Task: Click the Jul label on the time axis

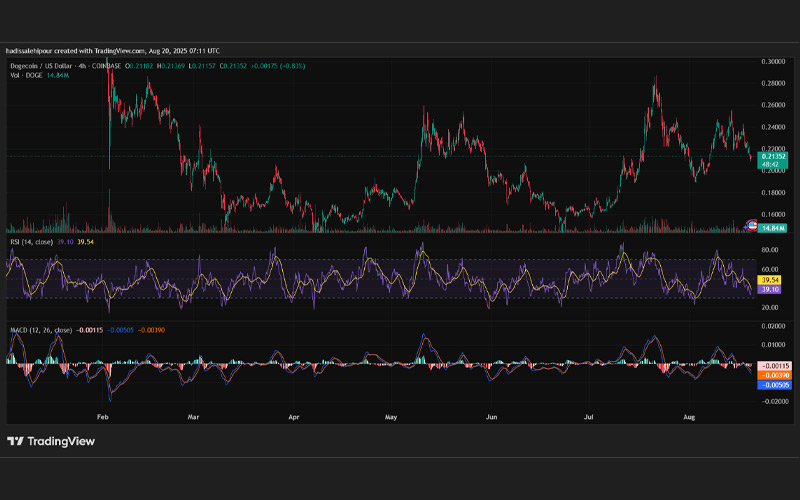Action: [588, 417]
